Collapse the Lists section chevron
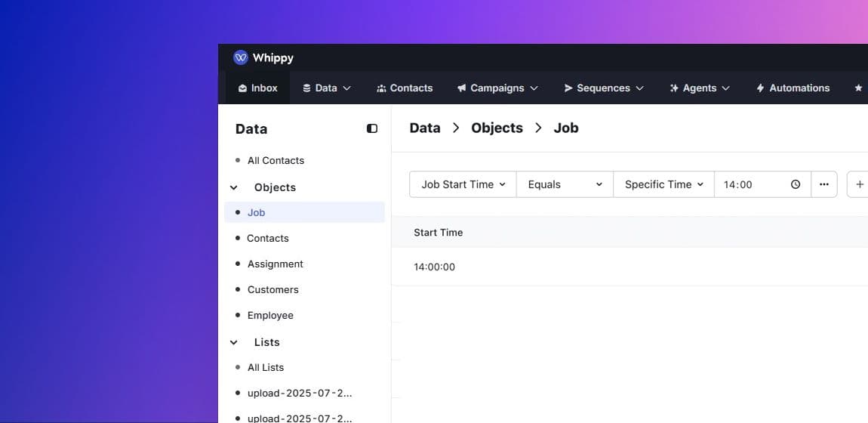The width and height of the screenshot is (868, 423). 234,343
